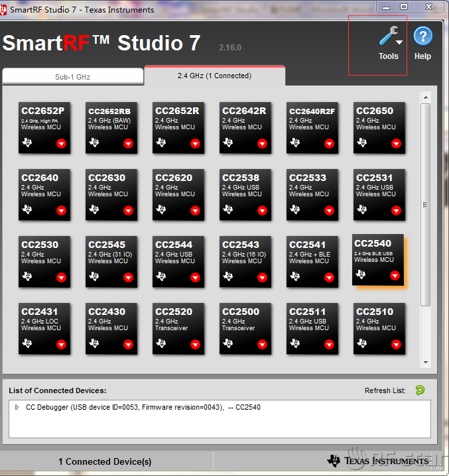449x476 pixels.
Task: Click the TI logo on the CC2620 tile
Action: pos(161,209)
